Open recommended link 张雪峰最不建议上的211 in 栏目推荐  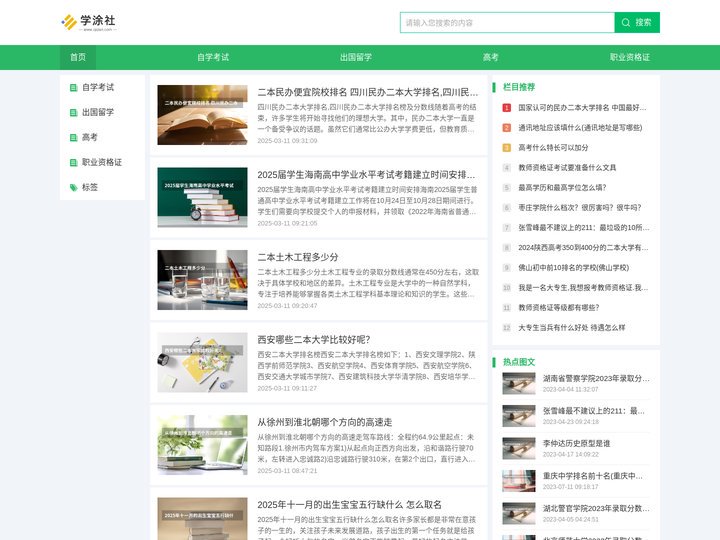(x=584, y=227)
